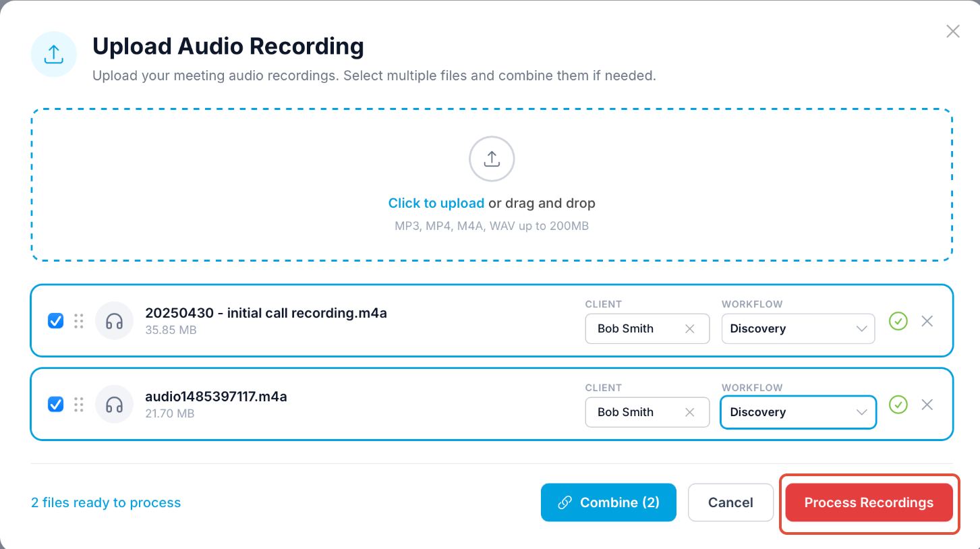980x549 pixels.
Task: Remove the audio1485397117.m4a file
Action: 927,405
